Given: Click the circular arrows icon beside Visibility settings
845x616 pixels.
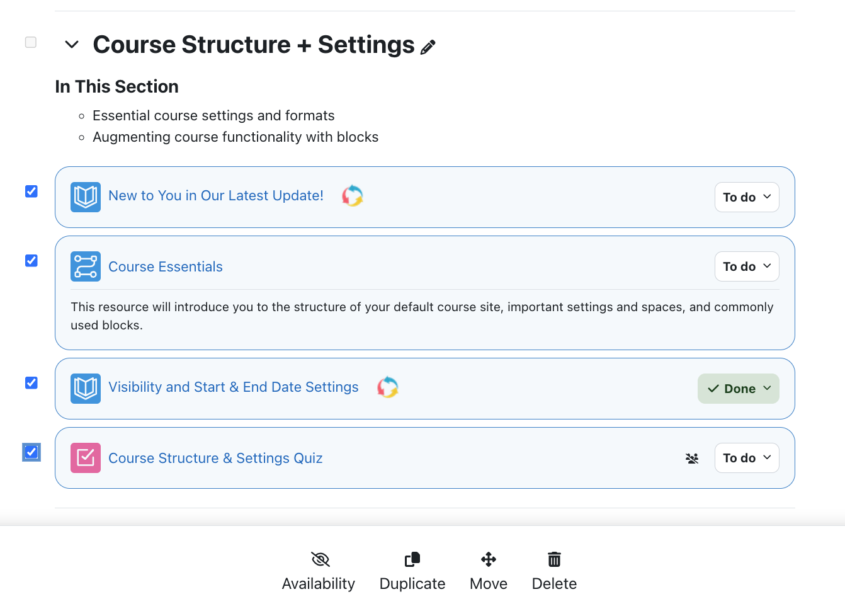Looking at the screenshot, I should coord(388,387).
